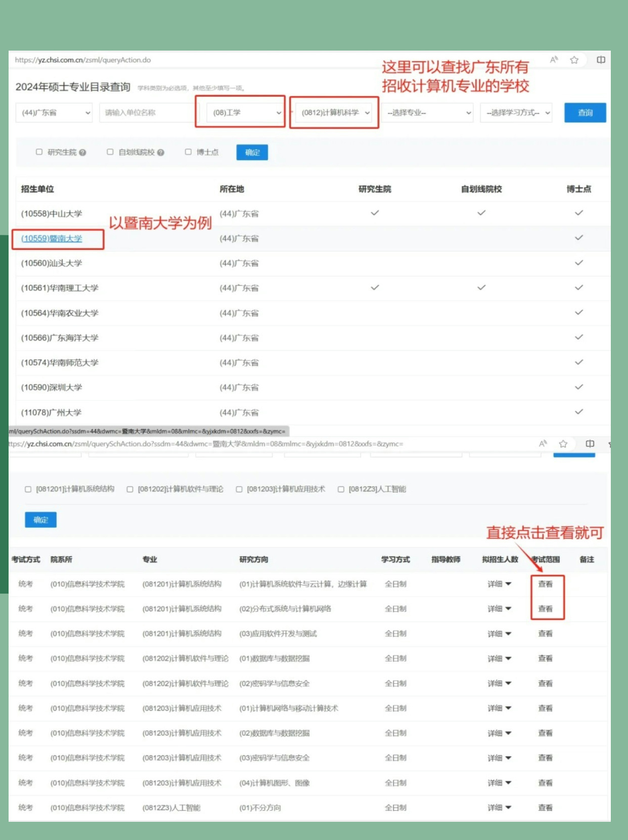Screen dimensions: 628x840
Task: Click 确定 button beside 博士点 checkbox
Action: point(252,152)
